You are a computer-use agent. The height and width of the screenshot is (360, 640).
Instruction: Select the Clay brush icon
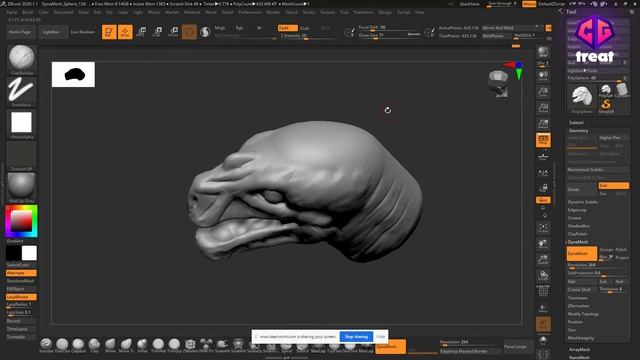tap(94, 345)
